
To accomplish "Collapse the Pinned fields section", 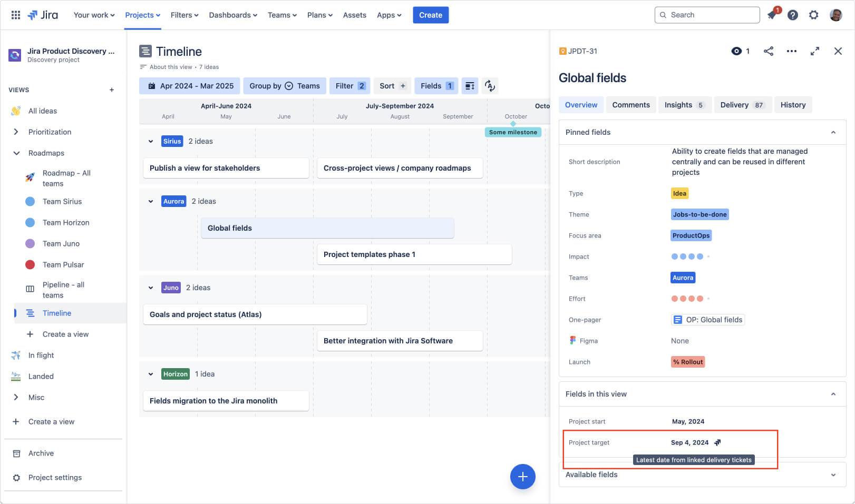I will 833,132.
